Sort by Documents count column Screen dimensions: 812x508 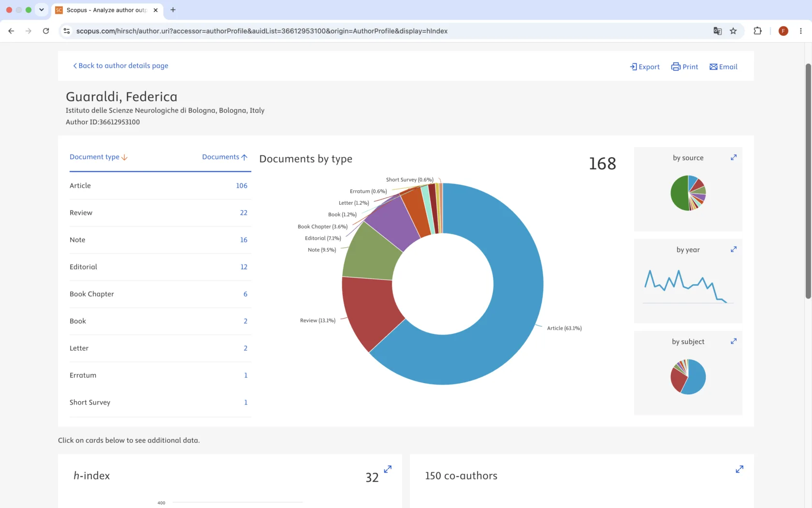click(x=225, y=157)
